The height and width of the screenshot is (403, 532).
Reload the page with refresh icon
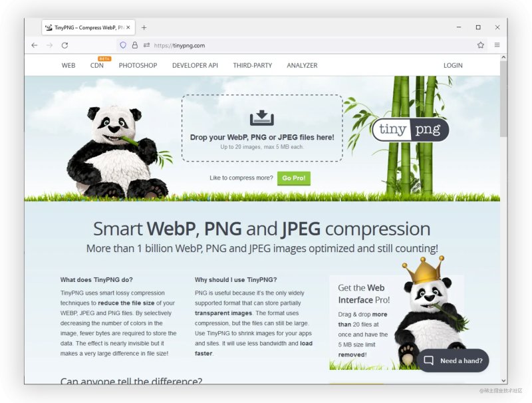tap(65, 45)
